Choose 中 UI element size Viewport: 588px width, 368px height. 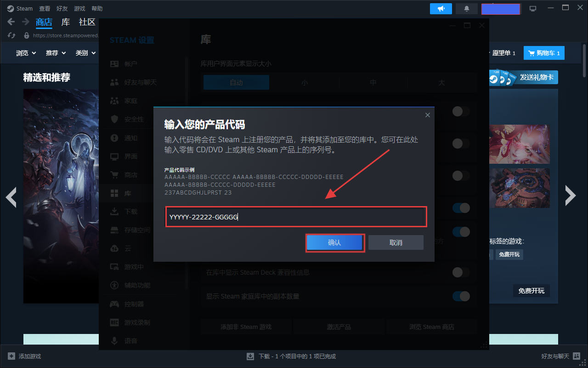pyautogui.click(x=373, y=83)
